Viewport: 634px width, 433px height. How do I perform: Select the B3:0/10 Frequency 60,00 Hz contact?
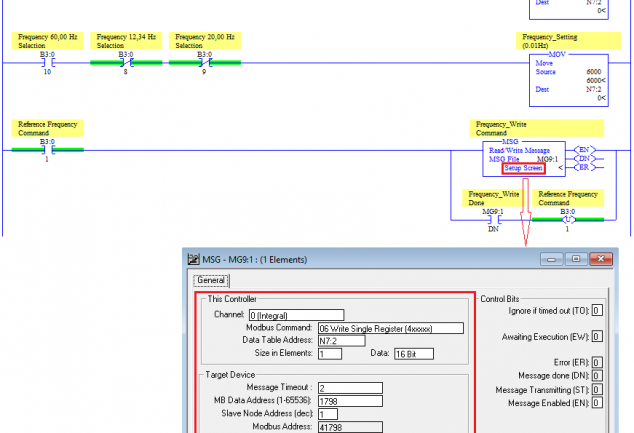[x=47, y=63]
